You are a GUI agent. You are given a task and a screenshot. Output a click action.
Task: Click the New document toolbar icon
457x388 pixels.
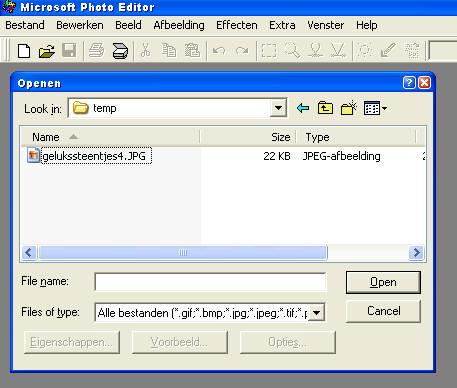pyautogui.click(x=24, y=51)
